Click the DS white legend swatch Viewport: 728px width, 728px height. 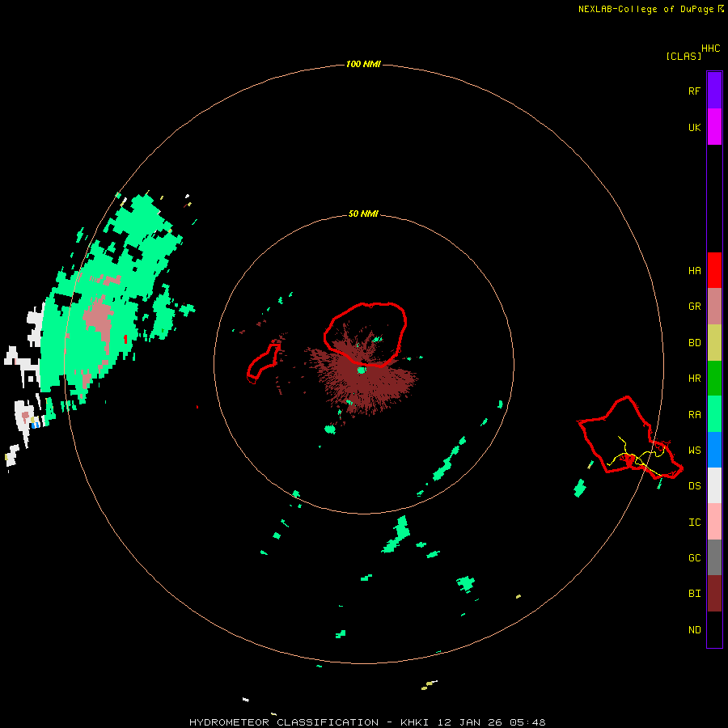(714, 485)
